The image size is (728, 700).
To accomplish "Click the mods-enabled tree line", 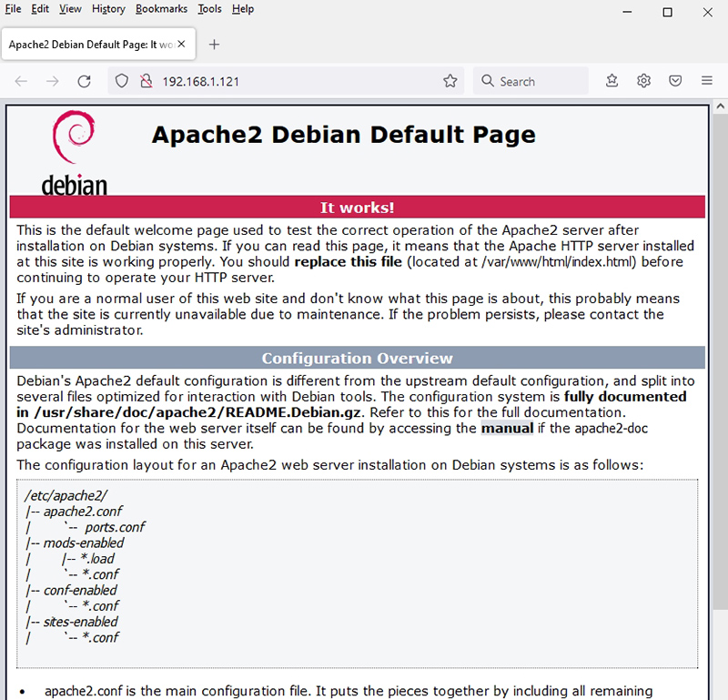I will (x=76, y=543).
